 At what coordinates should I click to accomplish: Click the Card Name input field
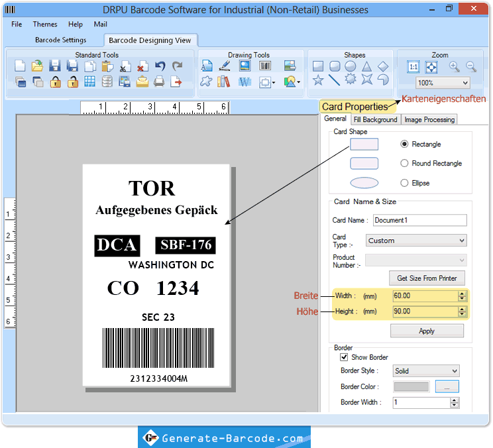click(420, 221)
